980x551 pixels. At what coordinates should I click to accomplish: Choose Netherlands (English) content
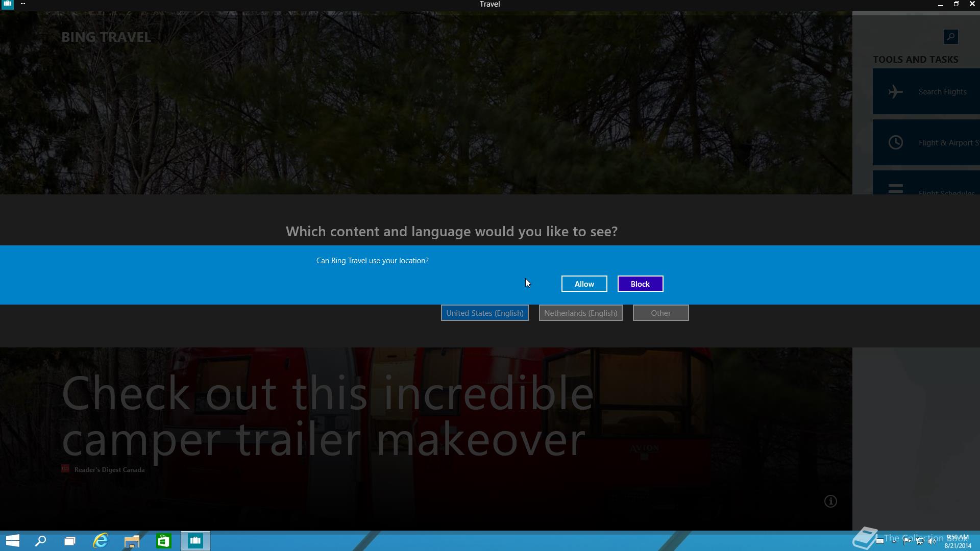[580, 313]
